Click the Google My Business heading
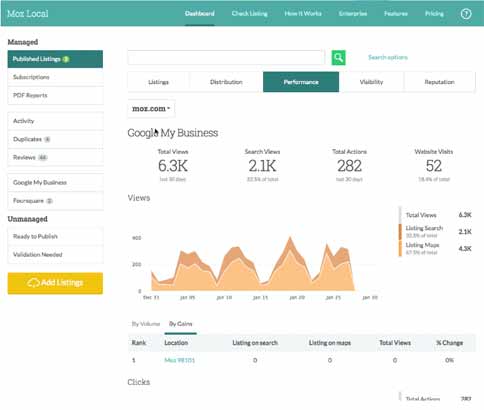 tap(173, 133)
